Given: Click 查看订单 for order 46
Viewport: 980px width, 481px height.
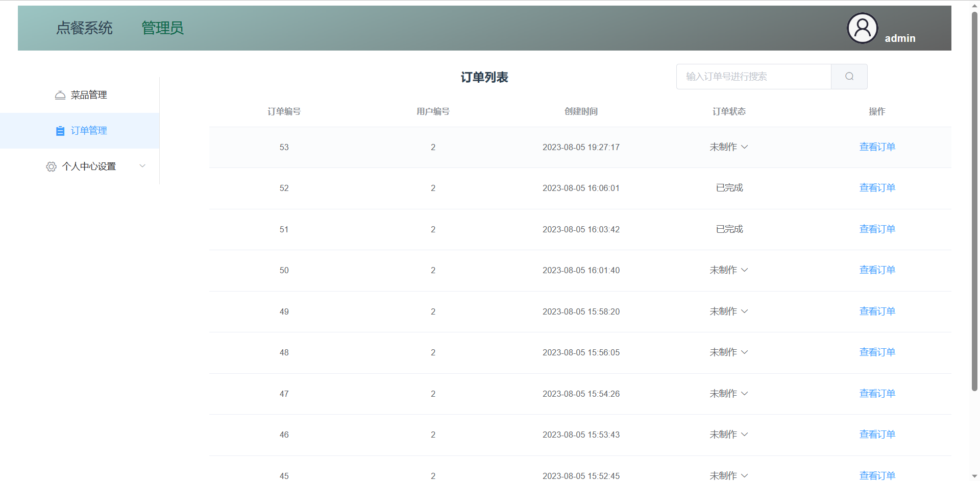Looking at the screenshot, I should (x=877, y=435).
